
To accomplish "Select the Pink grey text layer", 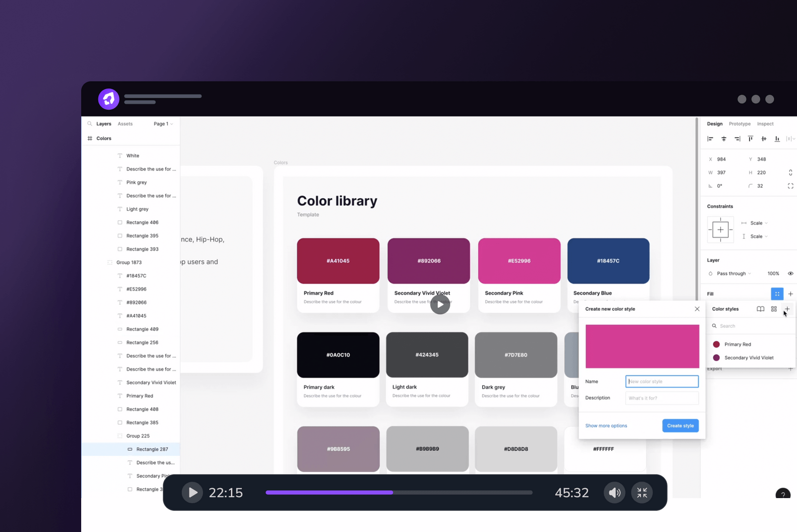I will pyautogui.click(x=131, y=182).
